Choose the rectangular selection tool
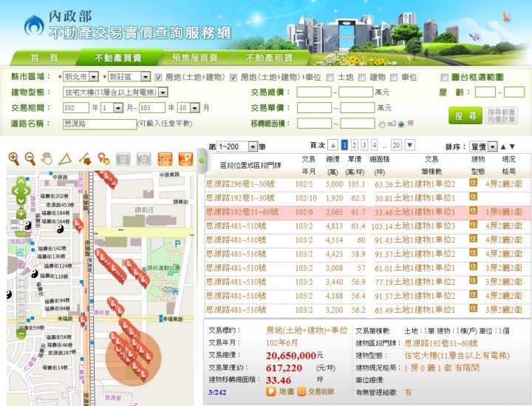 [123, 159]
